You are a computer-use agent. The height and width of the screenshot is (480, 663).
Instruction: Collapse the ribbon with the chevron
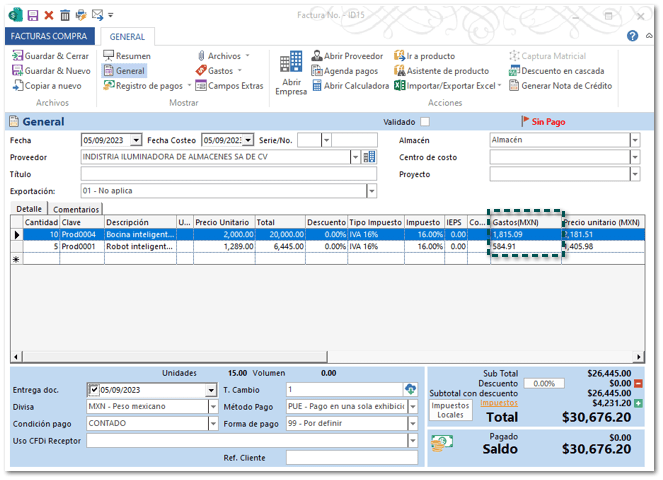tap(649, 36)
